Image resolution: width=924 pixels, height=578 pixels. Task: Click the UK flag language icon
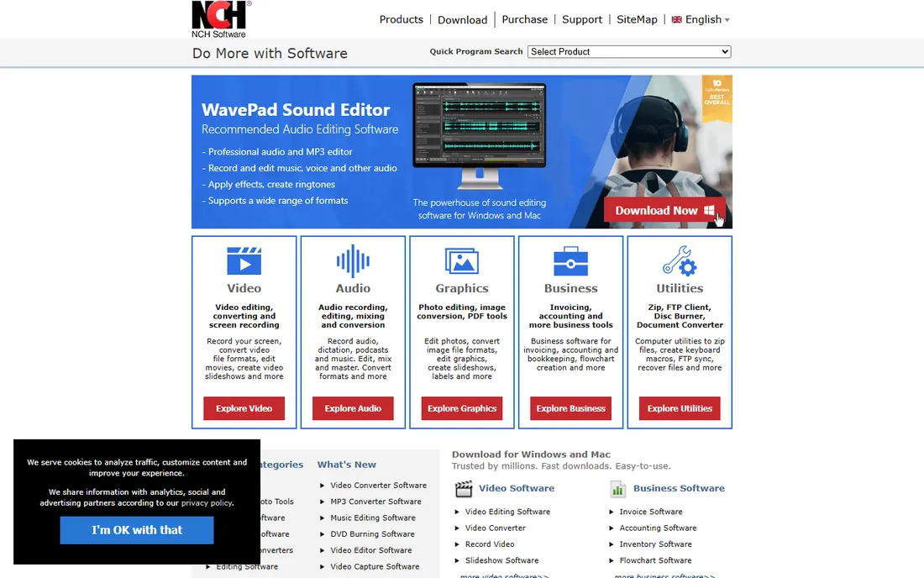tap(676, 19)
